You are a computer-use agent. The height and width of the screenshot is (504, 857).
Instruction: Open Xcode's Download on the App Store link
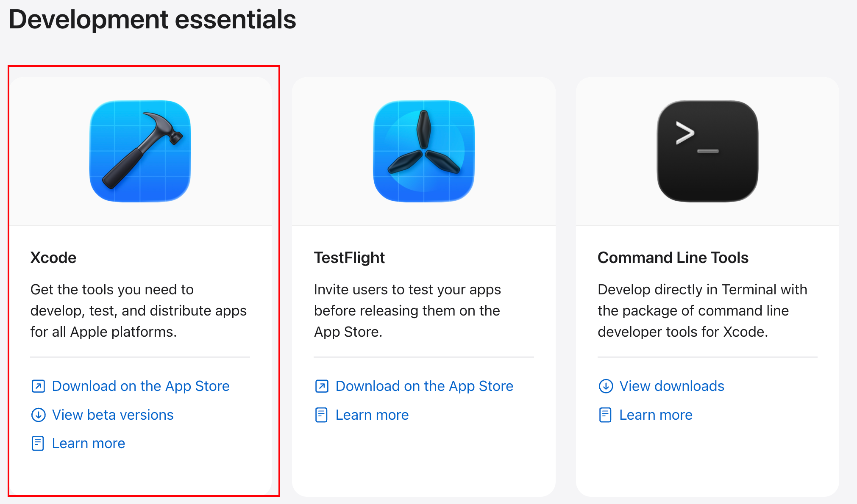click(x=141, y=386)
